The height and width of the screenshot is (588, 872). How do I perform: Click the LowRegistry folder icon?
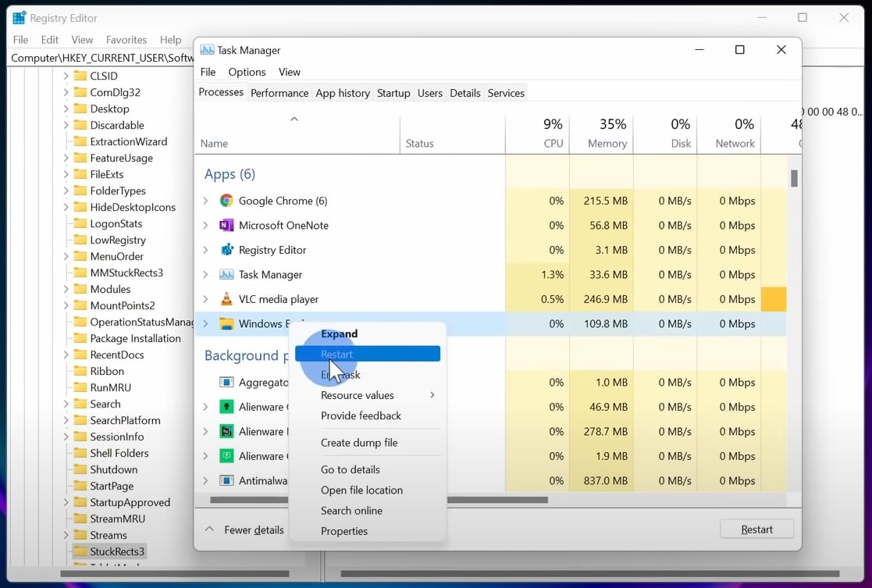click(x=80, y=240)
